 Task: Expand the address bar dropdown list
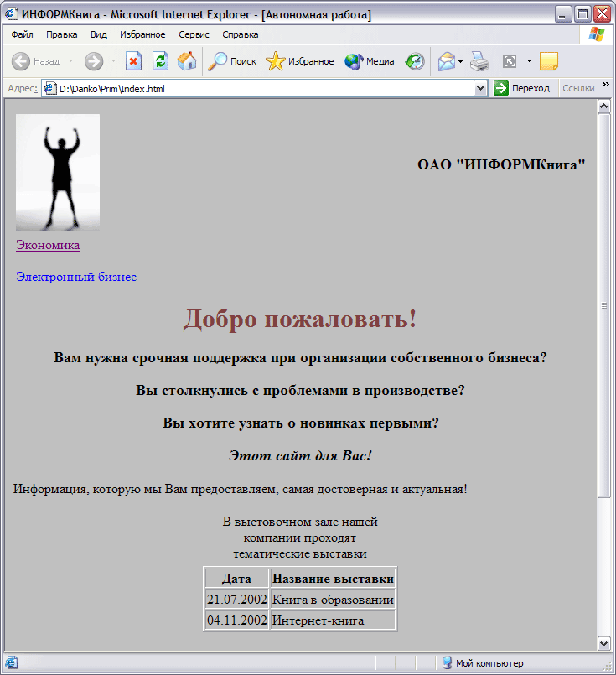coord(480,88)
